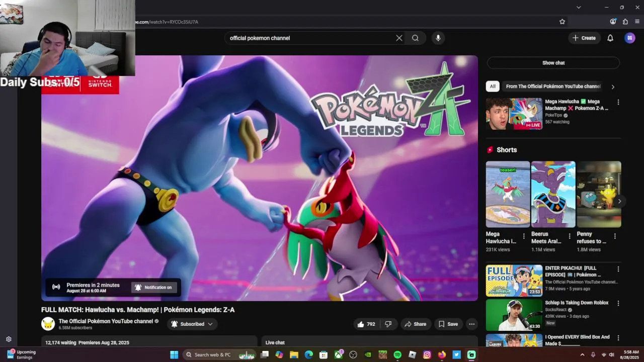Viewport: 644px width, 362px height.
Task: Click the Pokémon channel avatar
Action: (48, 324)
